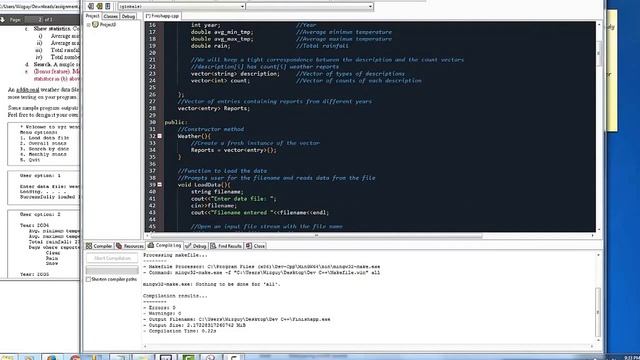Click the system clock in the taskbar
640x360 pixels.
[x=631, y=358]
